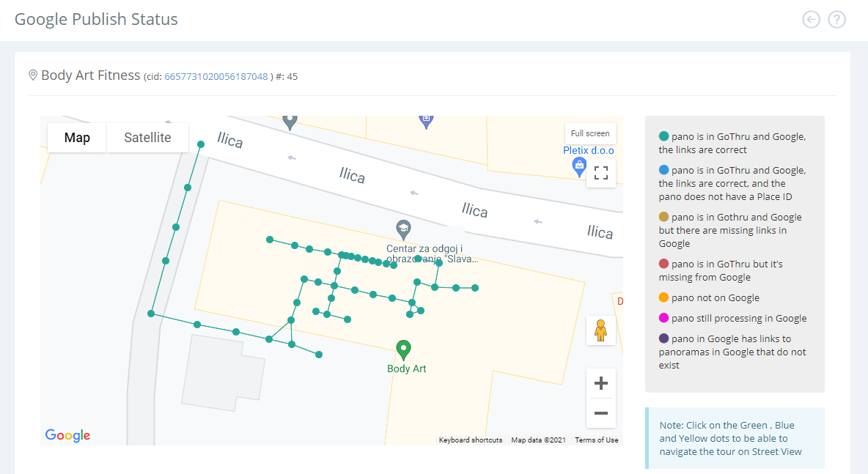
Task: Open the Google logo link
Action: click(x=67, y=435)
